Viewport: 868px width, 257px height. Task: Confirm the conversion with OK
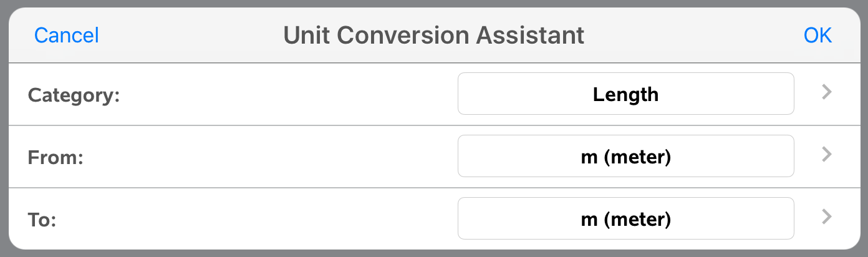pyautogui.click(x=817, y=36)
